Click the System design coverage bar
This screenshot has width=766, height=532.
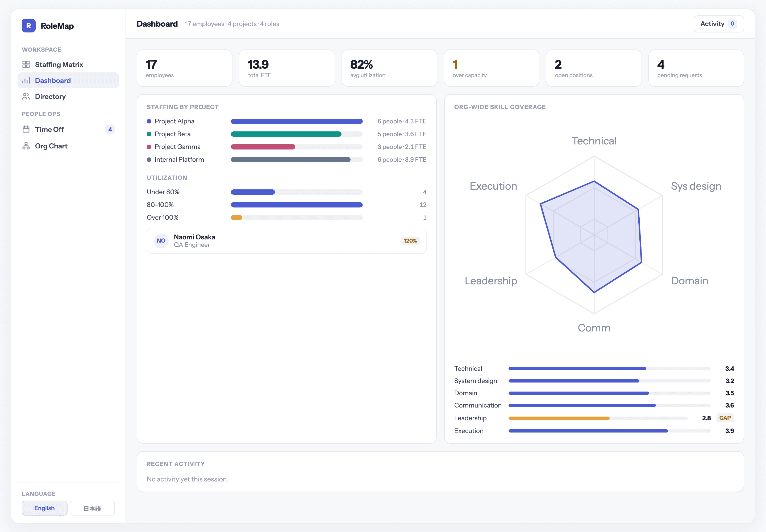[609, 381]
